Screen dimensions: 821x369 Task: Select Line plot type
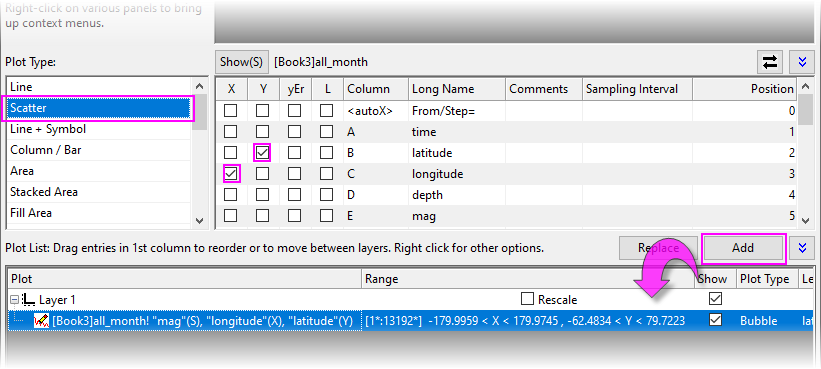click(99, 87)
